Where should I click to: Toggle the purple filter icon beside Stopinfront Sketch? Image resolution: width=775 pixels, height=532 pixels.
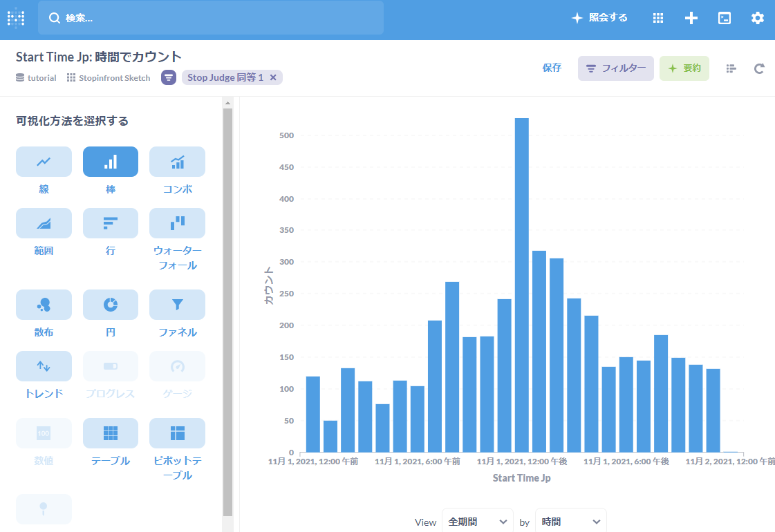coord(169,77)
